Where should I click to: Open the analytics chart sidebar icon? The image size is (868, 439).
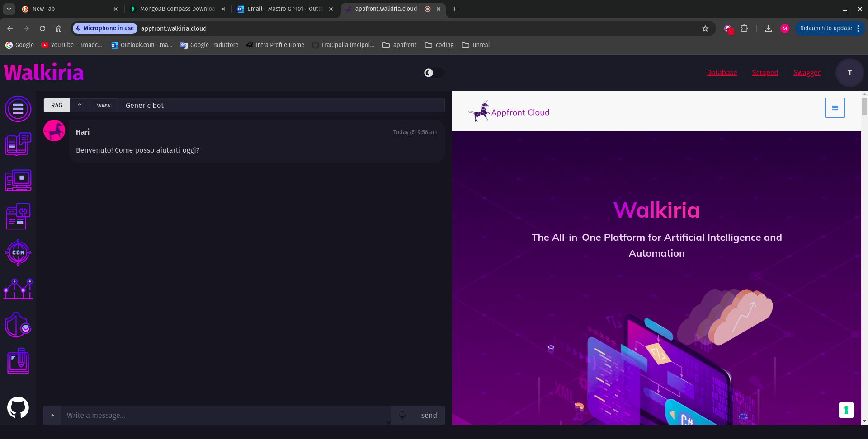18,289
